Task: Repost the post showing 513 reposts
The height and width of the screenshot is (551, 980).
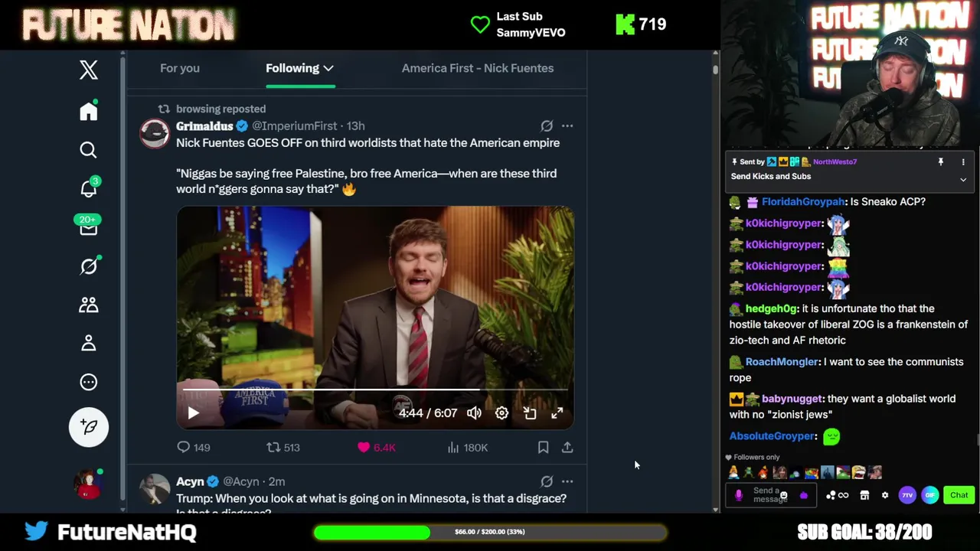Action: click(x=283, y=448)
